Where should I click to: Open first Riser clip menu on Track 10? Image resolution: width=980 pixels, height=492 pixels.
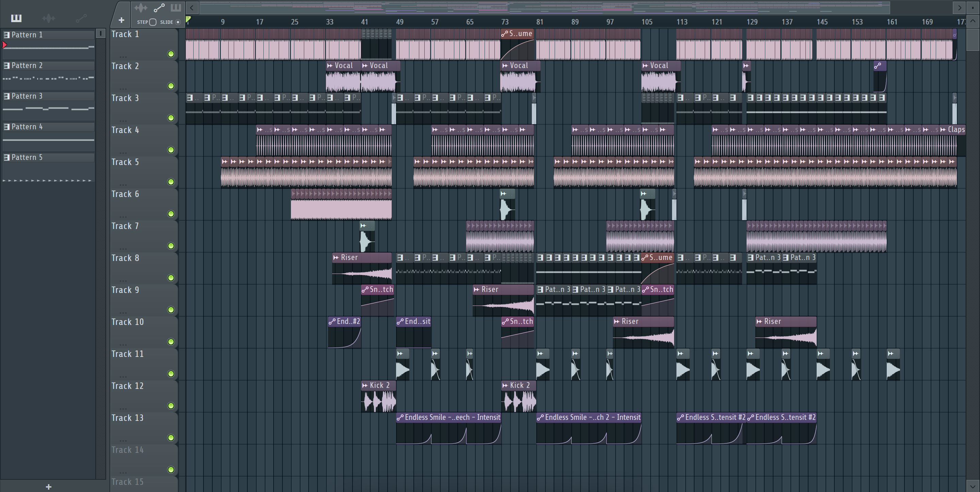(x=617, y=322)
